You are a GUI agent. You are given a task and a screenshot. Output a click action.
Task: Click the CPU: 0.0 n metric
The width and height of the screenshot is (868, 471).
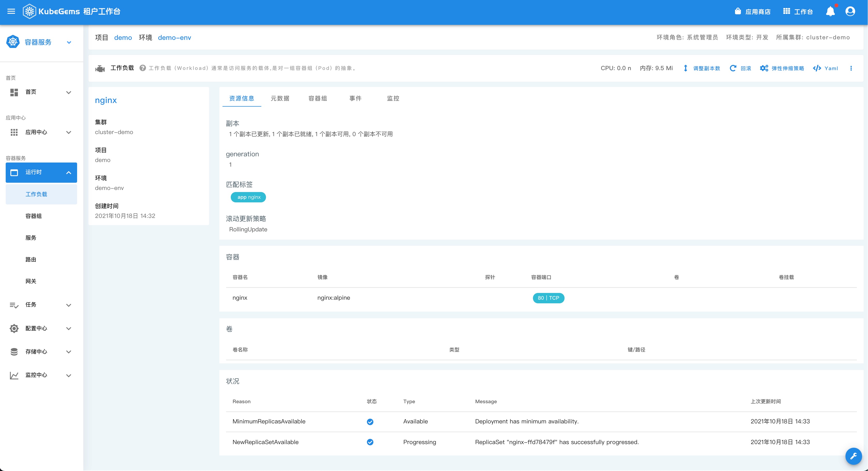(x=615, y=68)
